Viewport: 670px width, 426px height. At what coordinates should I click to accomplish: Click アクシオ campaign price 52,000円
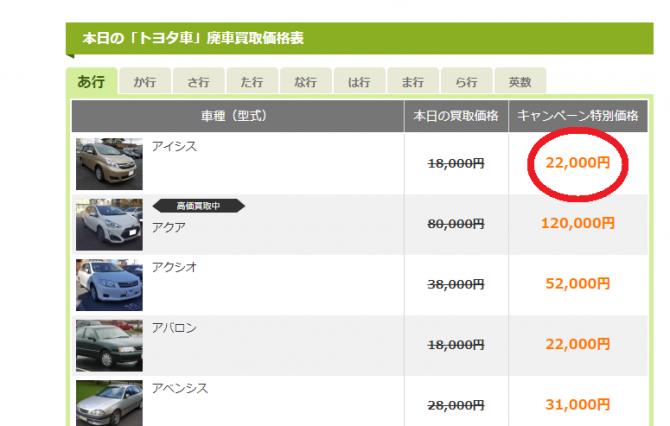578,284
